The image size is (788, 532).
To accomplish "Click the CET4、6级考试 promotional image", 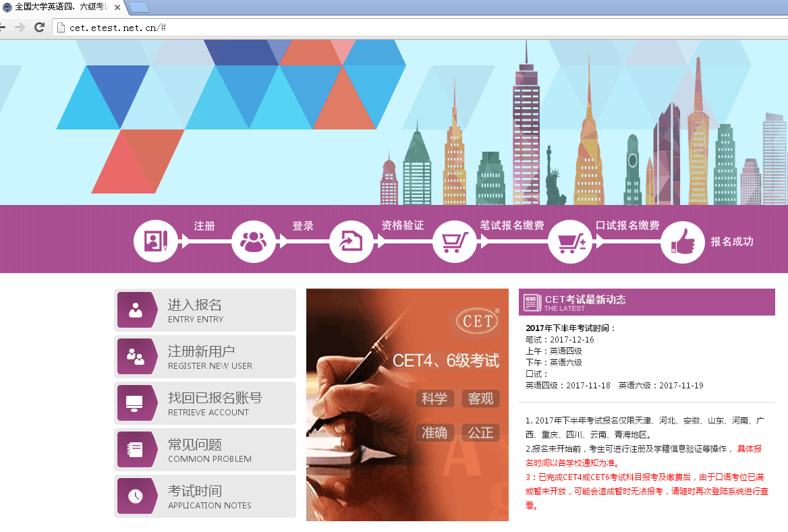I will click(x=407, y=405).
